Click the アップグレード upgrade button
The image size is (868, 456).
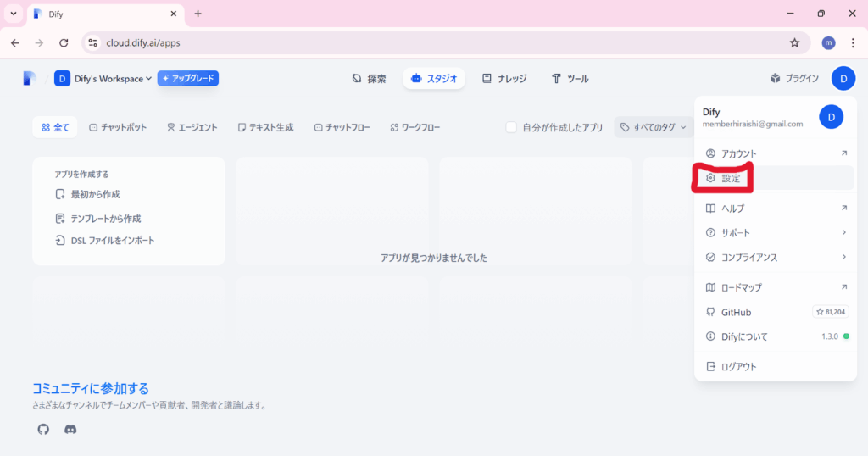point(187,79)
